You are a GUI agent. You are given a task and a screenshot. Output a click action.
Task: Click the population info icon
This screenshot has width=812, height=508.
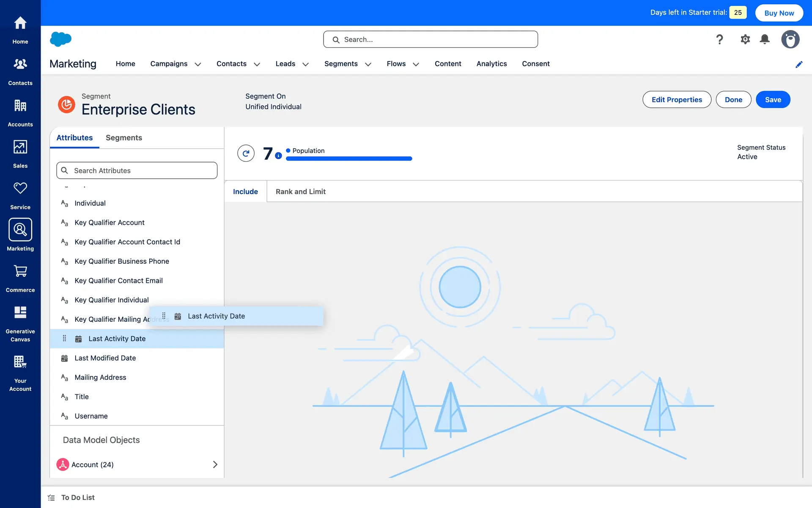[278, 156]
